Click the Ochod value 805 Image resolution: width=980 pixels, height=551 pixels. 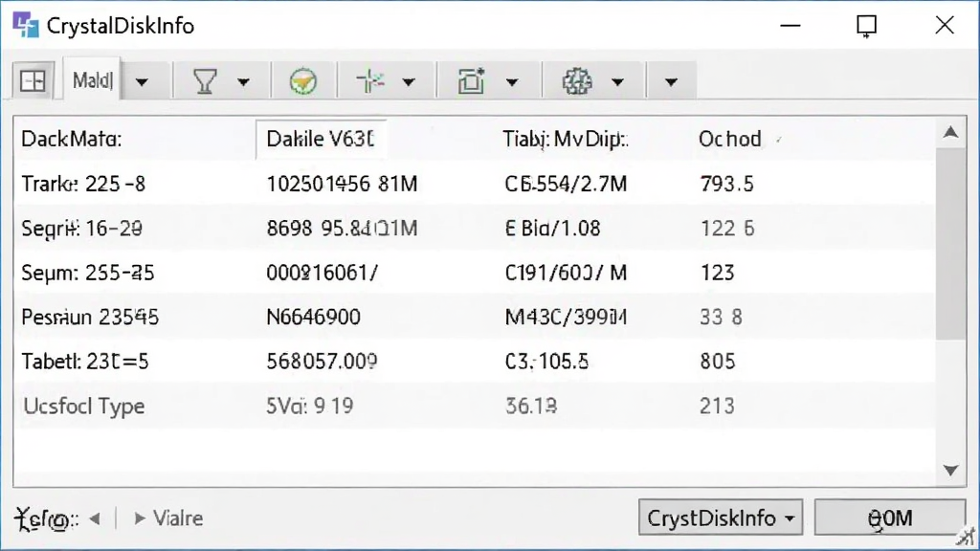[718, 361]
